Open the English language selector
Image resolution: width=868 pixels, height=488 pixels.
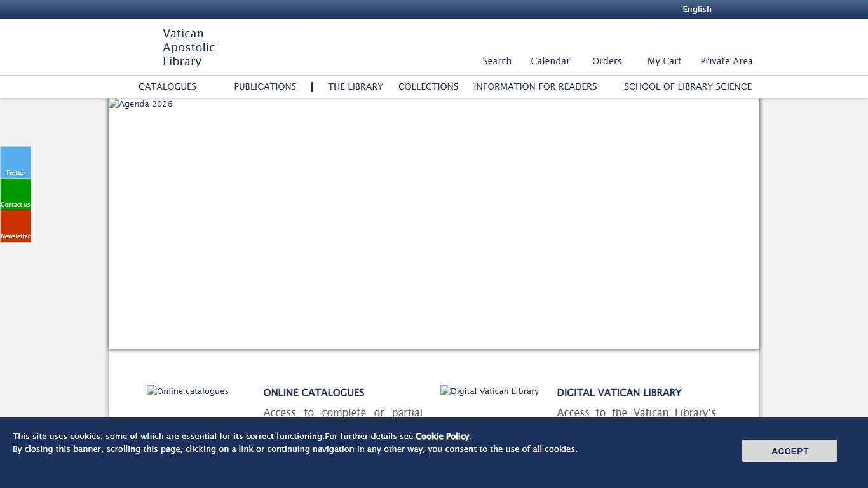click(x=696, y=10)
